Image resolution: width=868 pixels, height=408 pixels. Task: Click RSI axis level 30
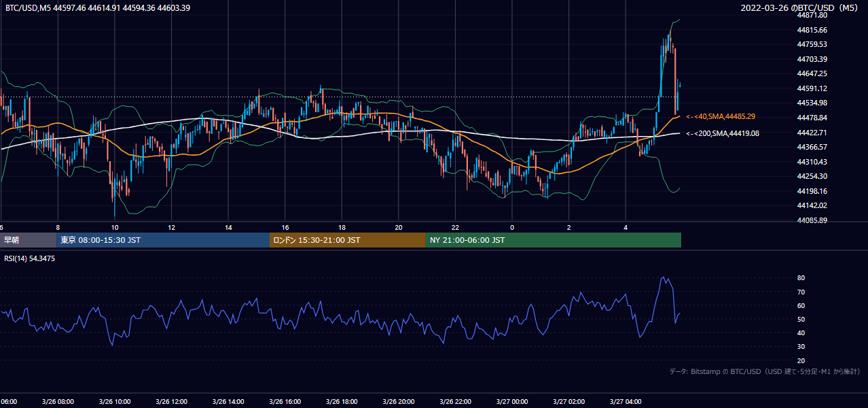coord(801,347)
